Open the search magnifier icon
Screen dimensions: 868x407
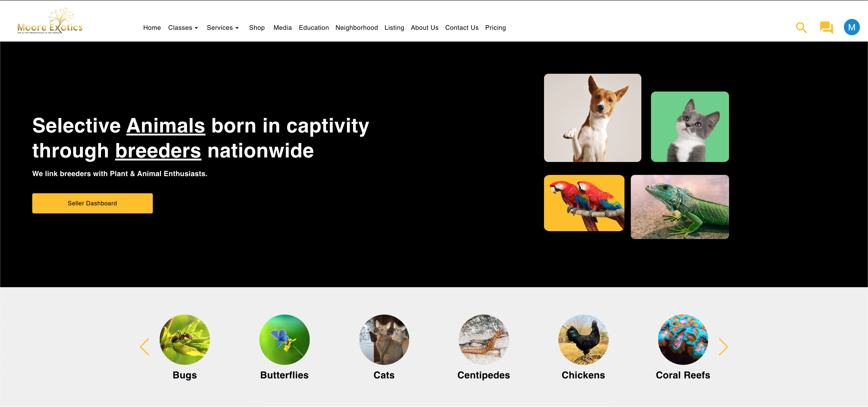(801, 28)
